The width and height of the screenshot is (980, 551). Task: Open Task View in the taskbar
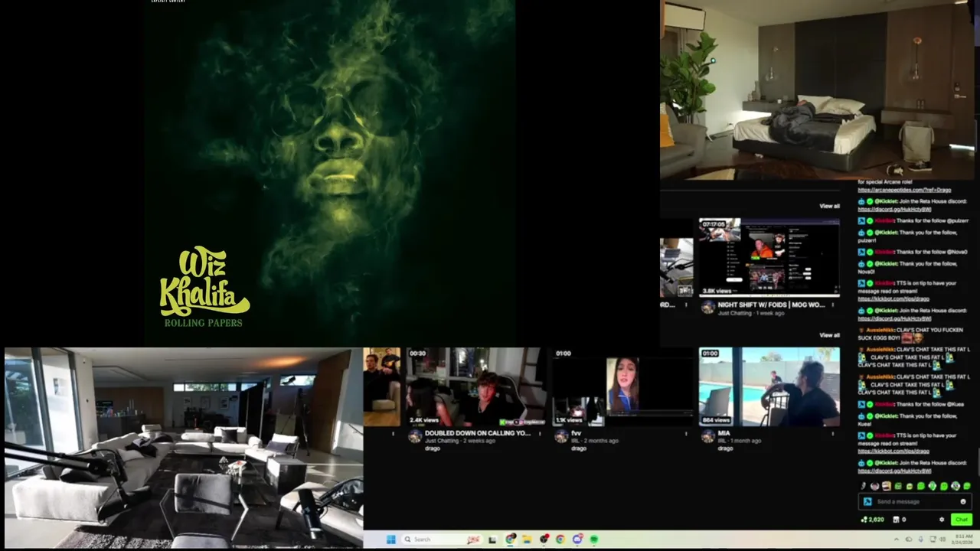492,540
